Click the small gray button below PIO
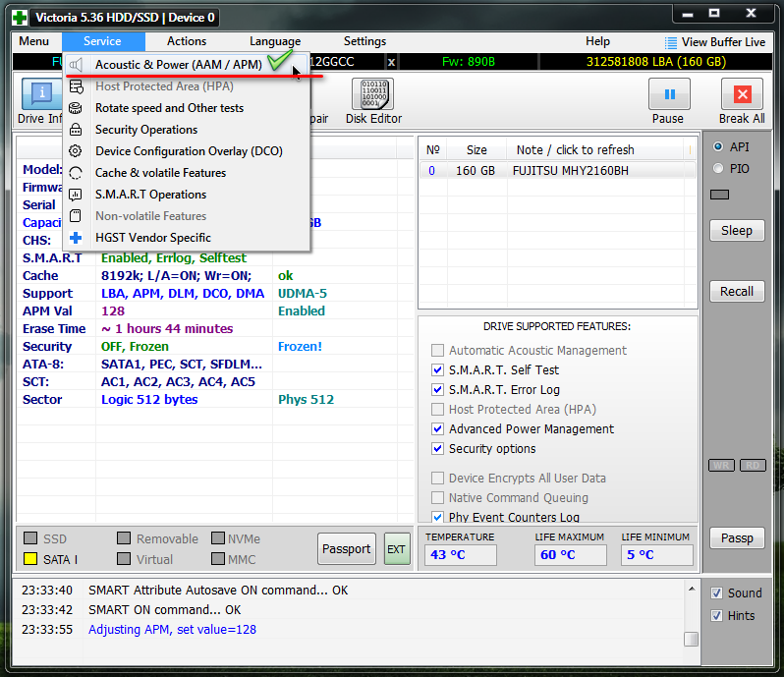 719,195
